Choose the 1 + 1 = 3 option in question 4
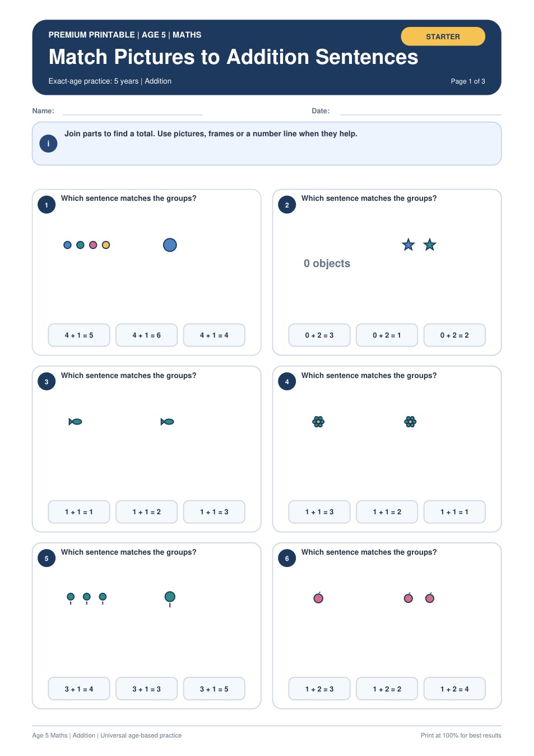The image size is (534, 756). pos(319,512)
